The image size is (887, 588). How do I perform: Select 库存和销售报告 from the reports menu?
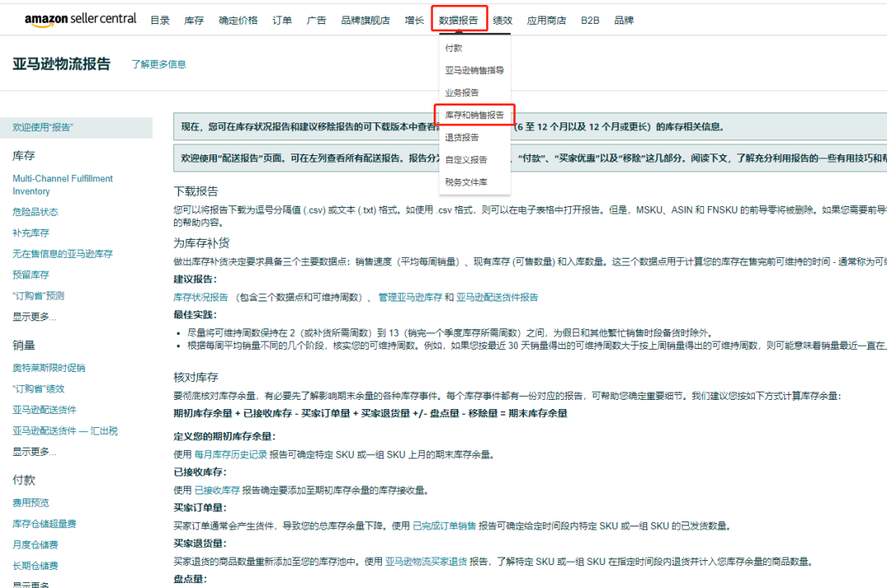click(474, 115)
